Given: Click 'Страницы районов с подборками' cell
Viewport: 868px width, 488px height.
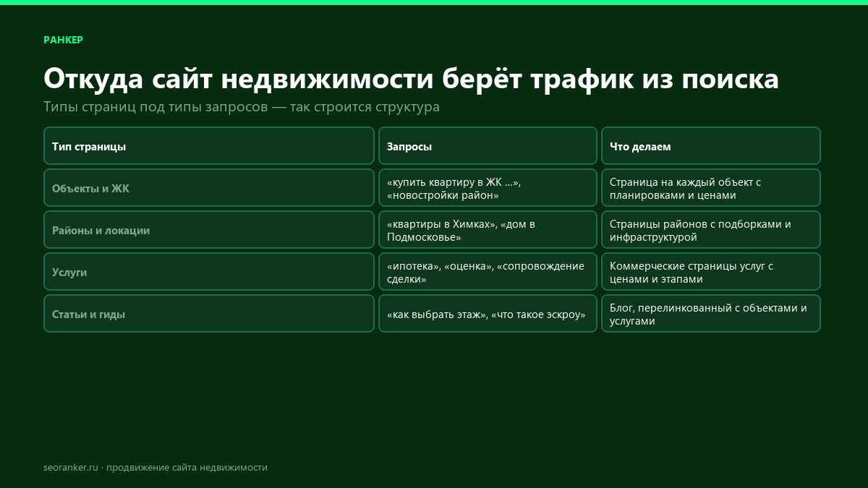Looking at the screenshot, I should coord(711,230).
